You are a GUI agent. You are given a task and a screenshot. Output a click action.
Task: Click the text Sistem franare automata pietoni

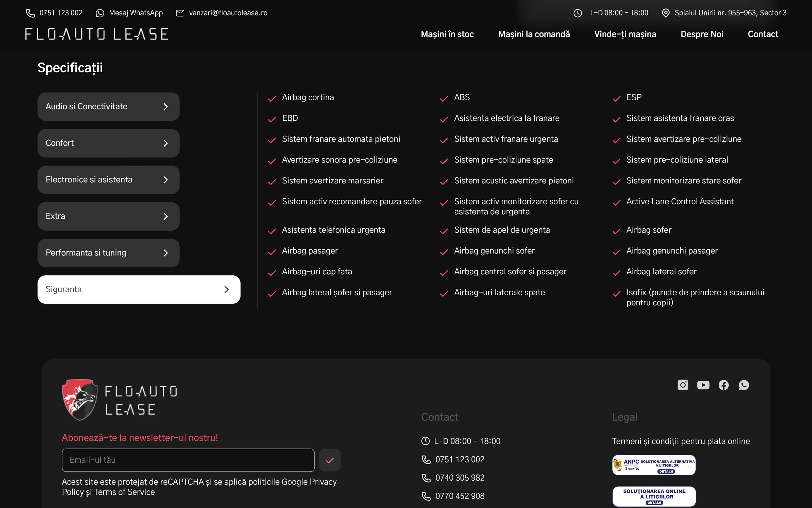341,139
